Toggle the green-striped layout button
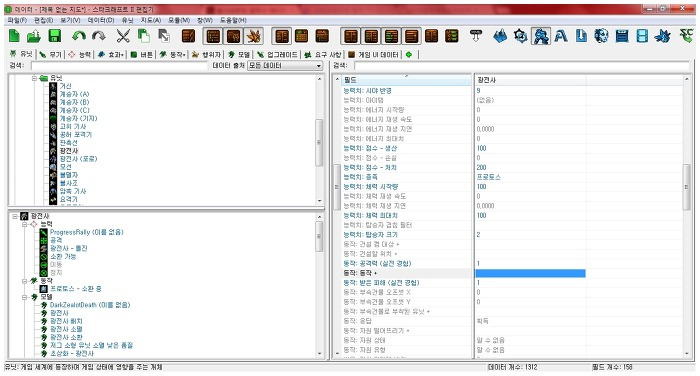 (392, 36)
